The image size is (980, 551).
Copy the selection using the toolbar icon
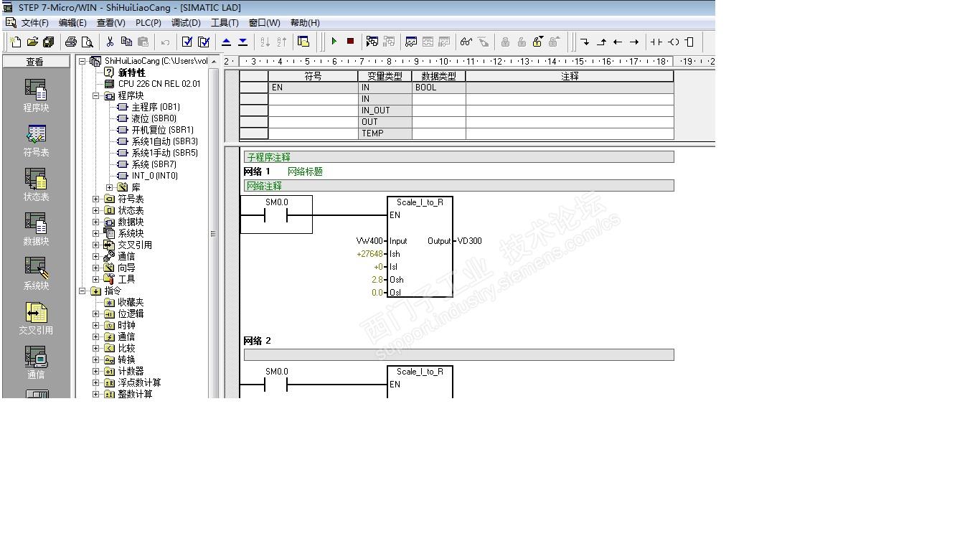[126, 42]
